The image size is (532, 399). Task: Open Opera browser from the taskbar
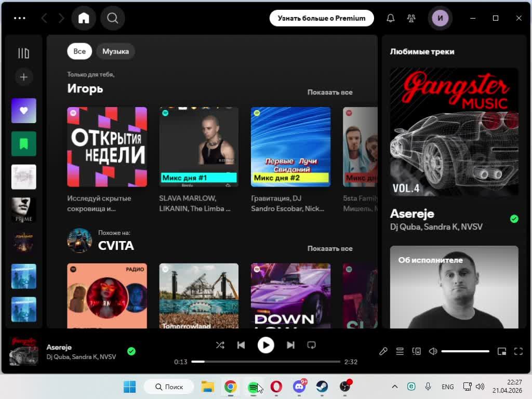tap(276, 387)
